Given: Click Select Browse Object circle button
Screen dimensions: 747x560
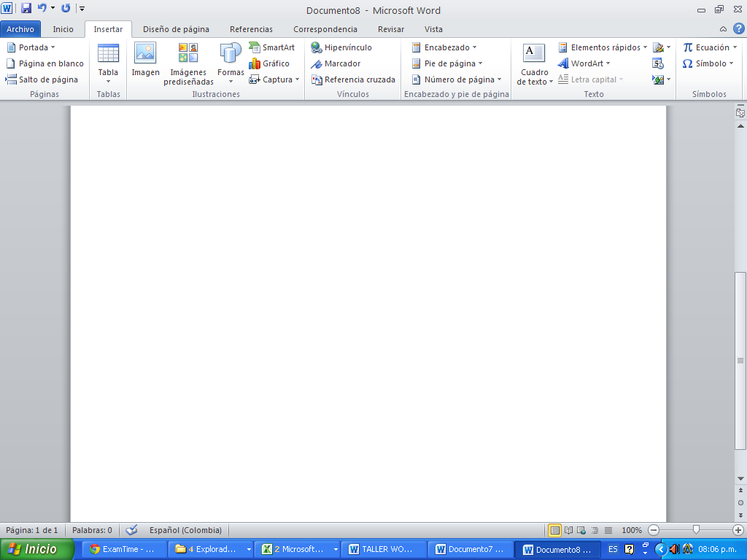Looking at the screenshot, I should coord(740,502).
